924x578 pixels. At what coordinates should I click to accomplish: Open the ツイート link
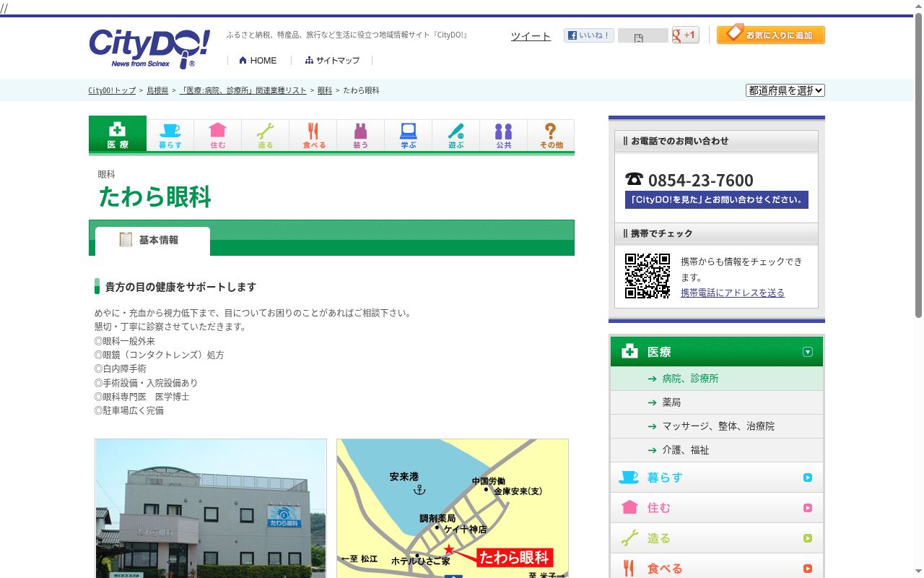[531, 36]
